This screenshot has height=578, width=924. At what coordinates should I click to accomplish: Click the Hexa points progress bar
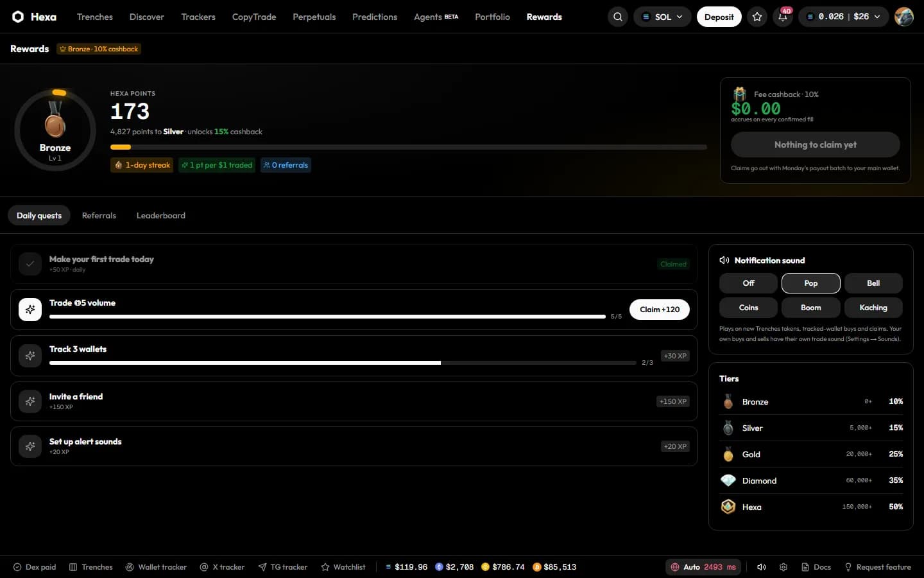point(409,147)
